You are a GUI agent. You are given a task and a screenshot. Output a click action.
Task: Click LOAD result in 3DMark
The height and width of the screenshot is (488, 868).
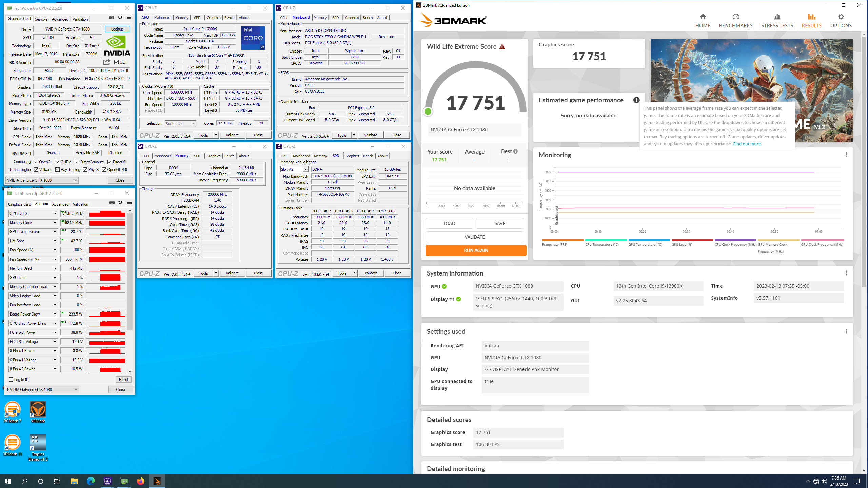point(449,223)
